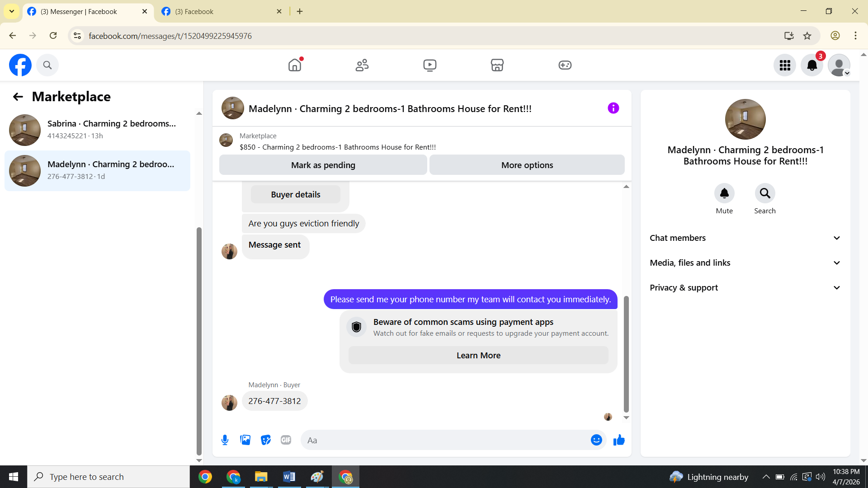Attach a photo with image icon
Viewport: 868px width, 488px height.
click(245, 440)
